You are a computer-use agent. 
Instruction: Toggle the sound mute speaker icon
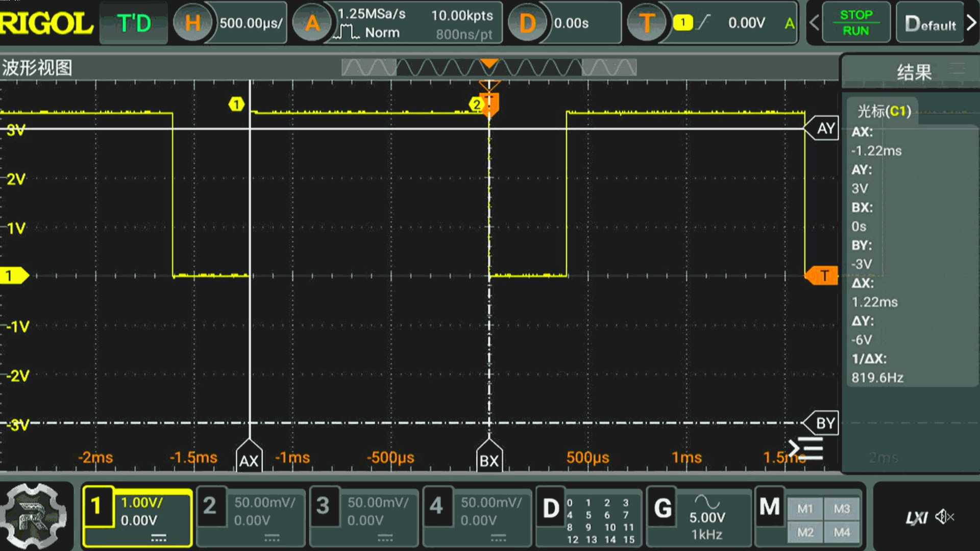click(944, 517)
